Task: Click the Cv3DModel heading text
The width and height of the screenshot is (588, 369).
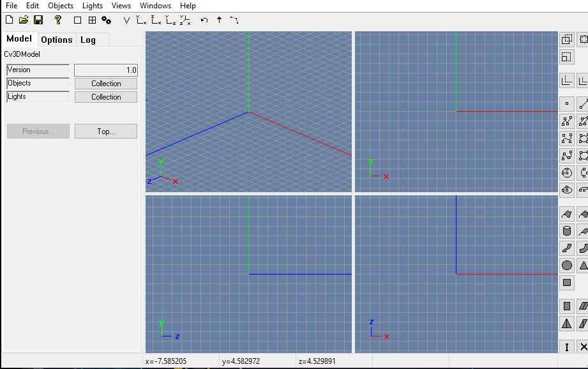Action: (22, 54)
